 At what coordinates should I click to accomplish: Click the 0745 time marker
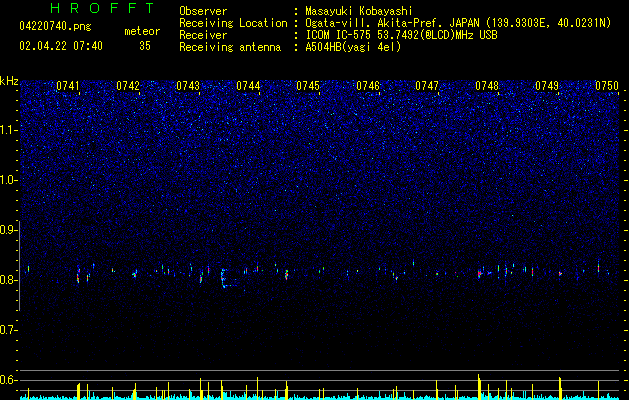tap(308, 86)
